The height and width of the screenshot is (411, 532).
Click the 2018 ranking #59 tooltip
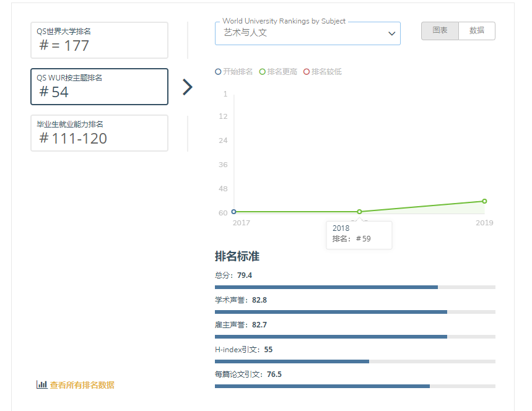[x=359, y=234]
